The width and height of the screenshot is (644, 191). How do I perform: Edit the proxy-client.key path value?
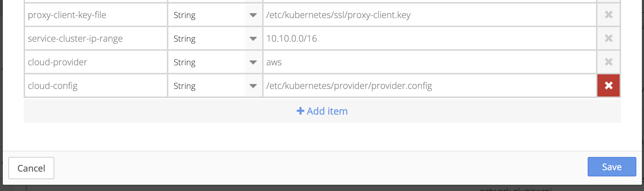(x=430, y=15)
